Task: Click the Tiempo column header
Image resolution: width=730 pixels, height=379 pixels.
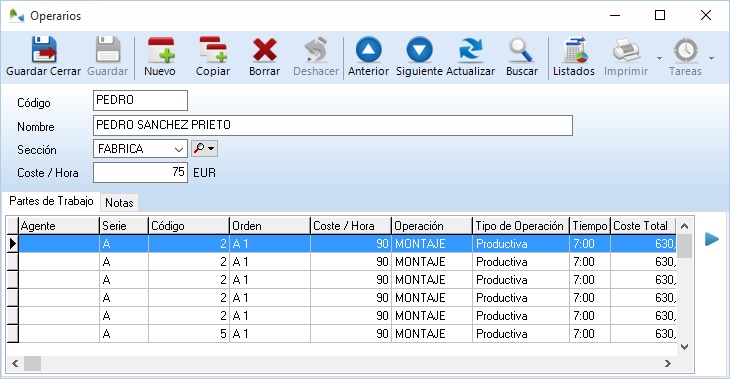Action: tap(590, 226)
